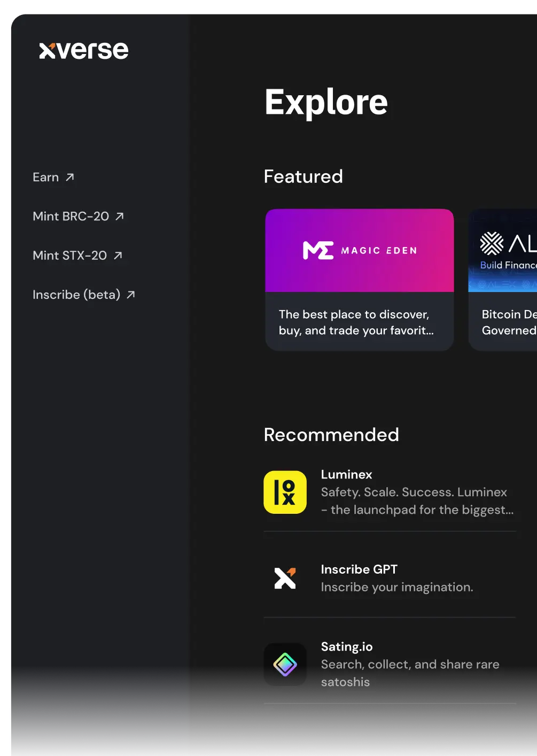Open the Luminex recommended entry

pyautogui.click(x=389, y=492)
